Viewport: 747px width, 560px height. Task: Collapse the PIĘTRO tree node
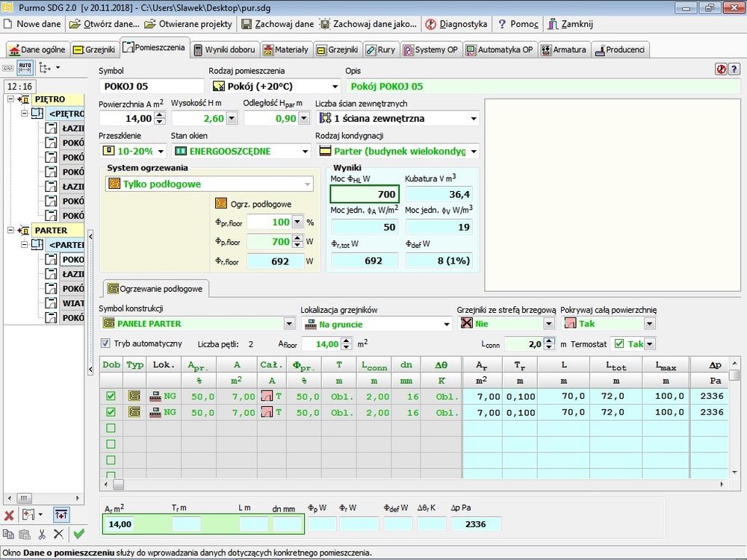10,99
